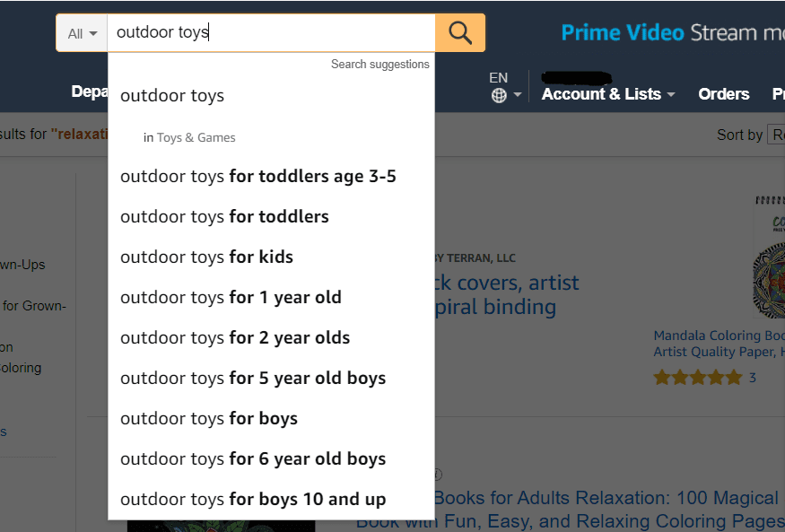Pick the "outdoor toys for toddlers" suggestion
The width and height of the screenshot is (785, 532).
tap(224, 216)
